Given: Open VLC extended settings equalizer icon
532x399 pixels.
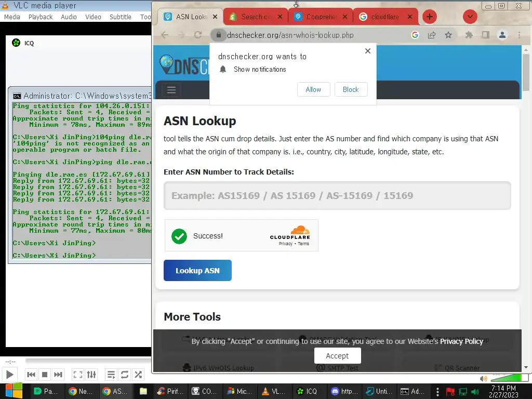Looking at the screenshot, I should (91, 375).
